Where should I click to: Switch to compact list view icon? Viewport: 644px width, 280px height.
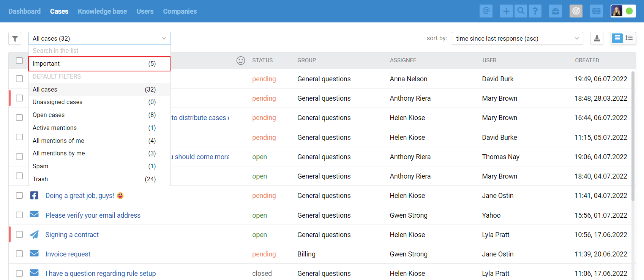coord(617,38)
